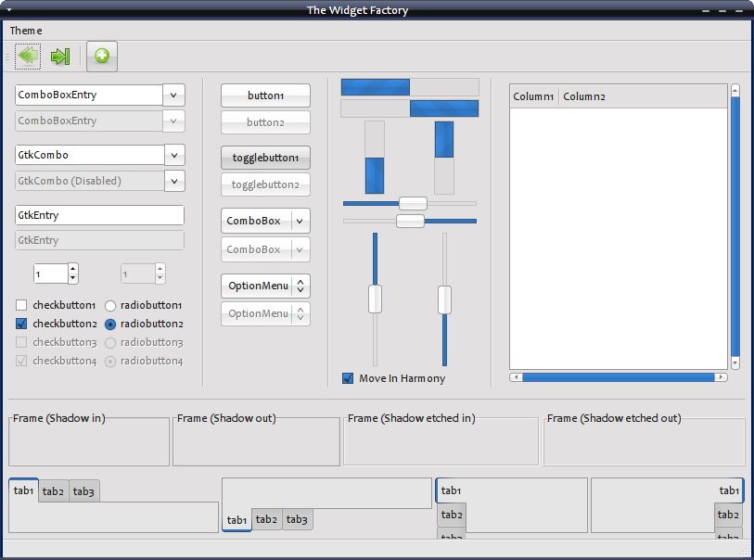Open the disabled OptionMenu selector

[x=265, y=314]
